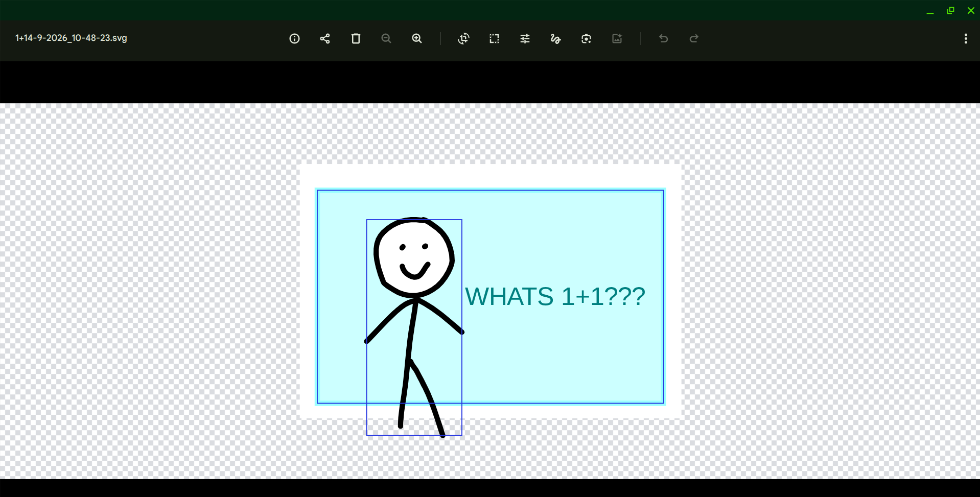Image resolution: width=980 pixels, height=497 pixels.
Task: Open the rescale tool
Action: coord(494,39)
